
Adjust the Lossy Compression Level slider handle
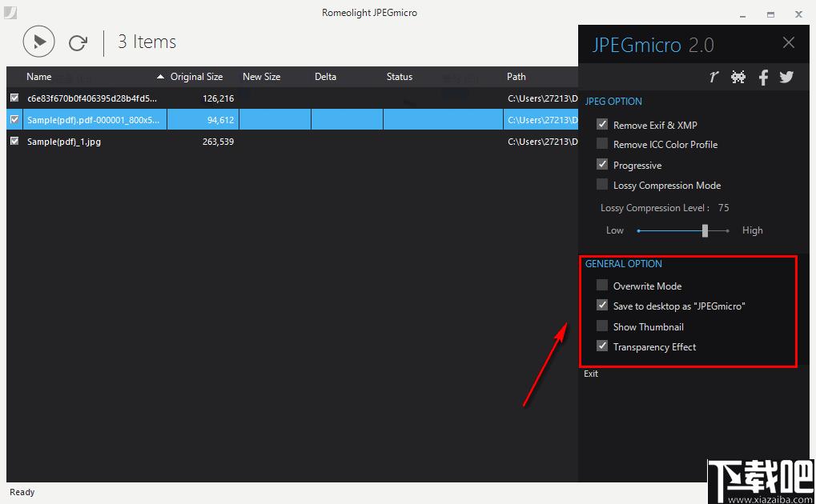pos(705,230)
